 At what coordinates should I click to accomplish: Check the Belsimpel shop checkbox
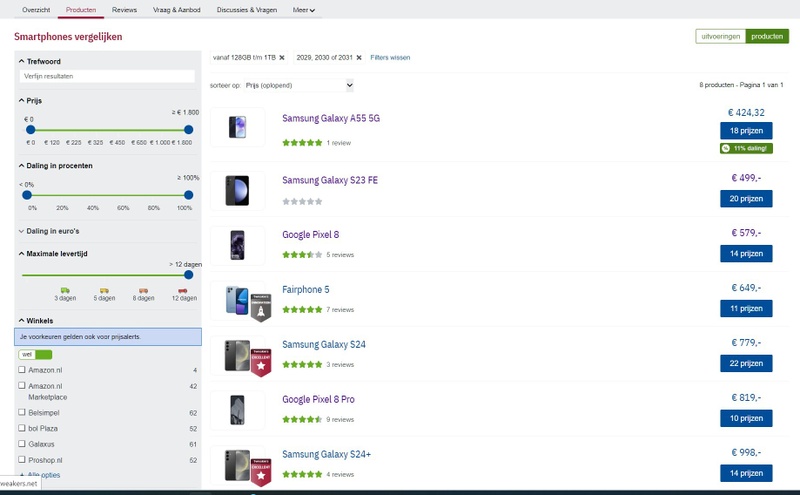click(x=22, y=412)
